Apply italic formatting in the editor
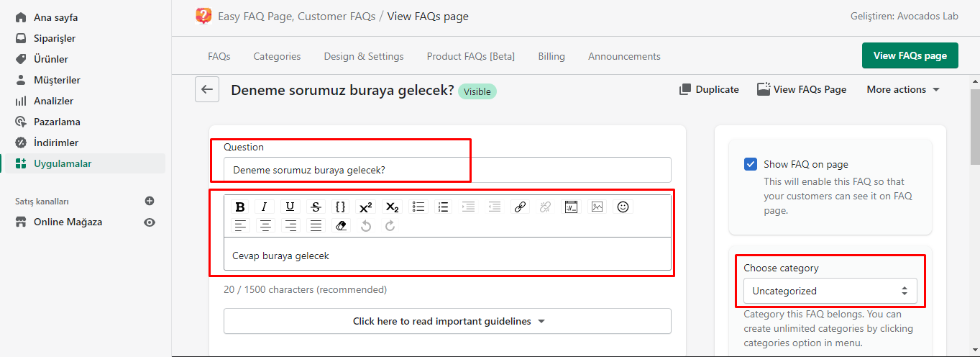This screenshot has height=357, width=980. point(264,207)
